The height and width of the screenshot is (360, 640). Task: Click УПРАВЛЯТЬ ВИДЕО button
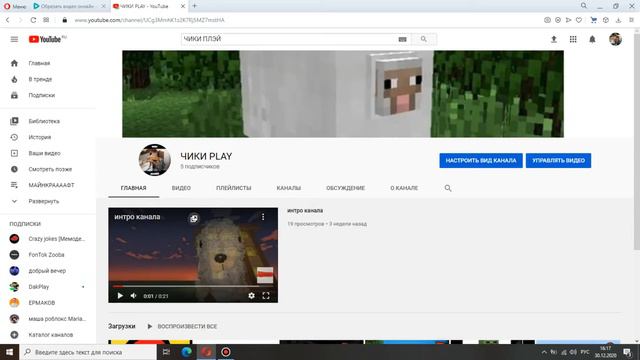pos(558,160)
